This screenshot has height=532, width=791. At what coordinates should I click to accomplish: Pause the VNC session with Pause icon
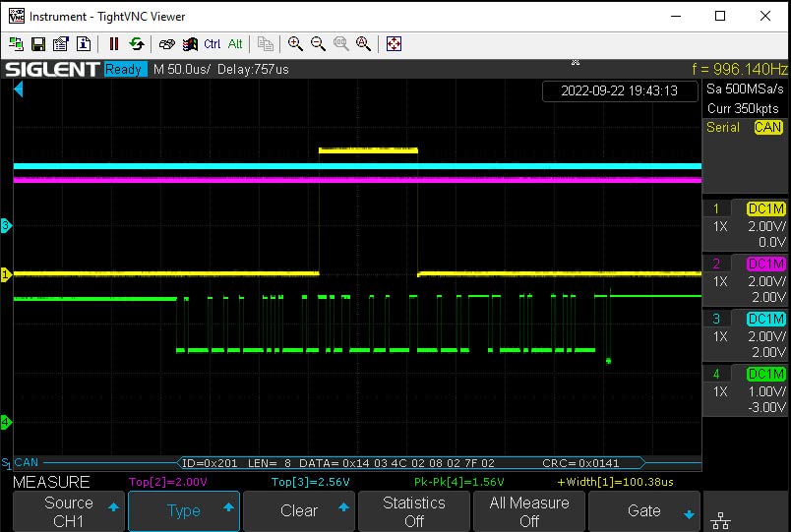coord(113,44)
